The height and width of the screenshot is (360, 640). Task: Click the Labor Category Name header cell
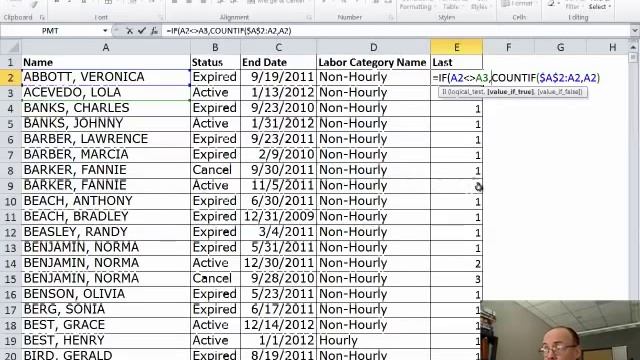(373, 62)
